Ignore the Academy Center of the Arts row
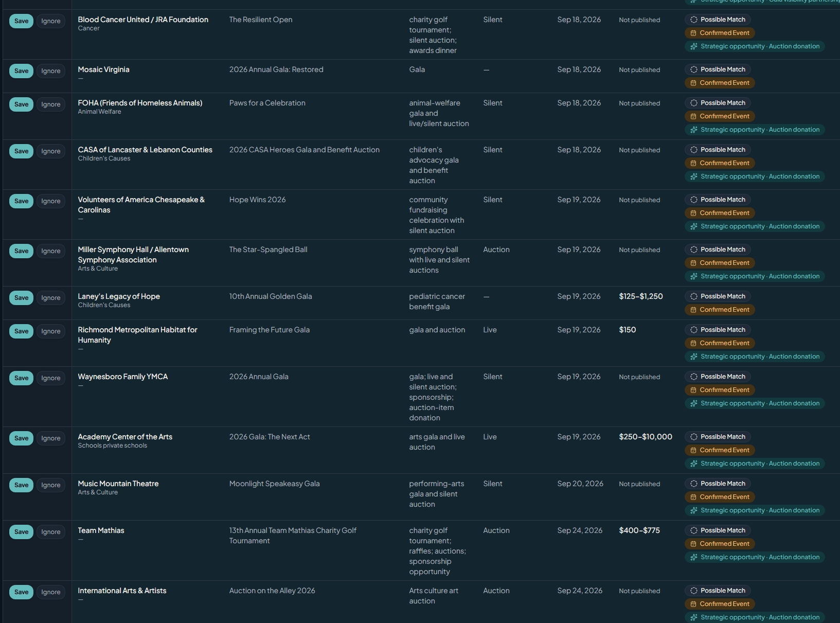The height and width of the screenshot is (623, 840). point(51,438)
